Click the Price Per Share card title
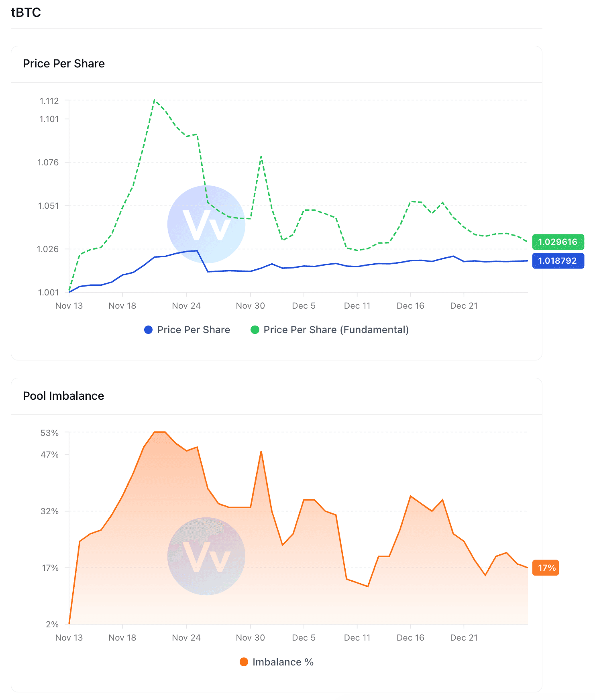The width and height of the screenshot is (595, 700). [64, 63]
